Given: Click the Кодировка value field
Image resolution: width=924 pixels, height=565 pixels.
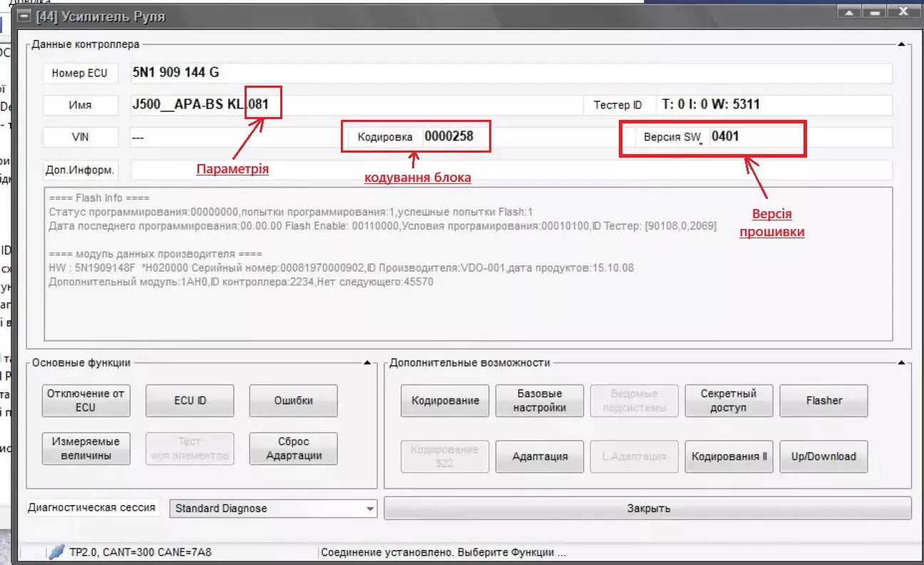Looking at the screenshot, I should (x=453, y=137).
